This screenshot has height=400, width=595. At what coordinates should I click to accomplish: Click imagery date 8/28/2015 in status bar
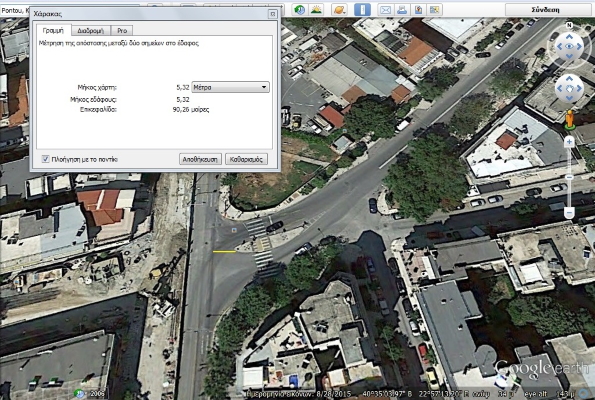coord(333,394)
